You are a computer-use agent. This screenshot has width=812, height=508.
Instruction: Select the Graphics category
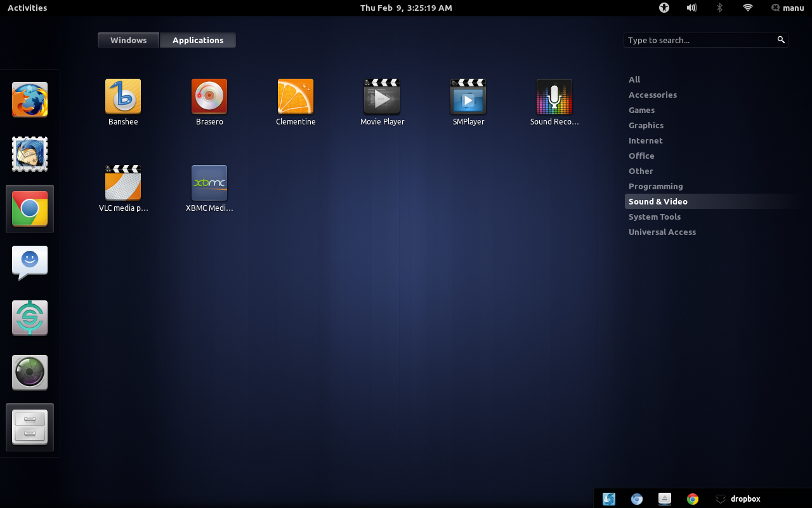(646, 125)
